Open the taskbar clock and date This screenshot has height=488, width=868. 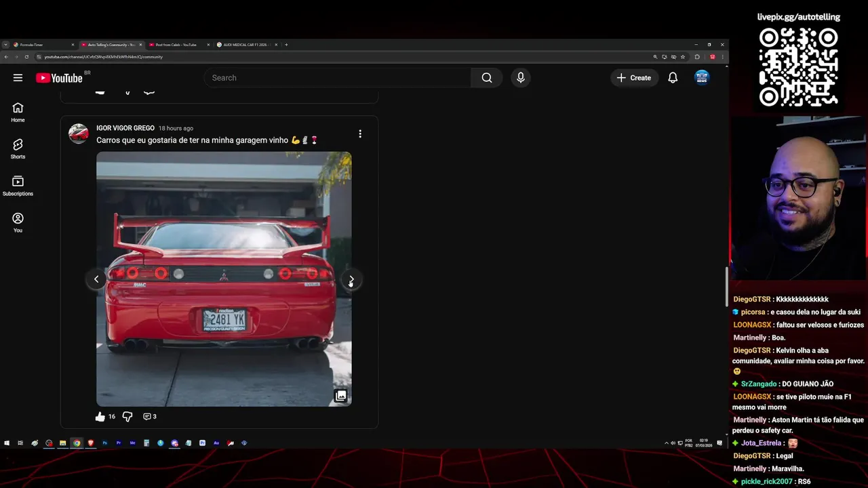[704, 443]
